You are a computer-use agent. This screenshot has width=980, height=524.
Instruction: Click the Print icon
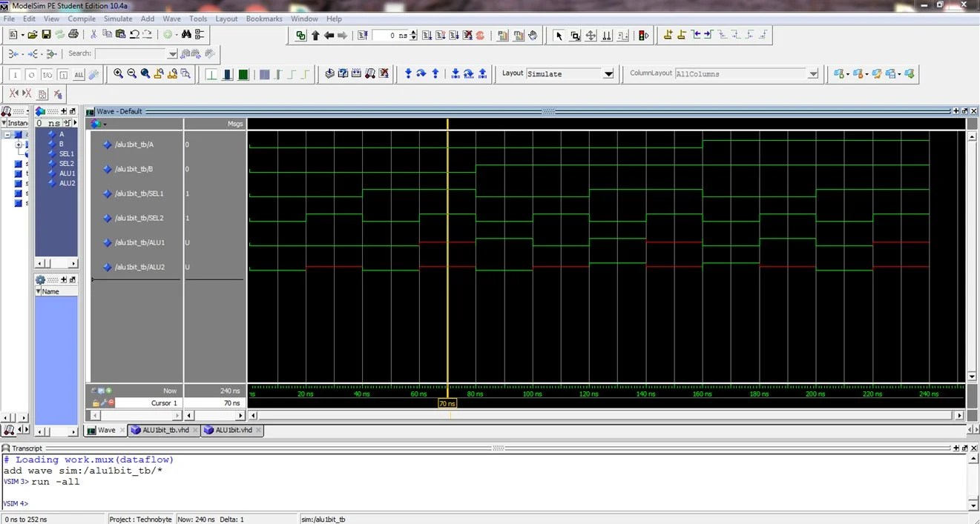[x=73, y=35]
